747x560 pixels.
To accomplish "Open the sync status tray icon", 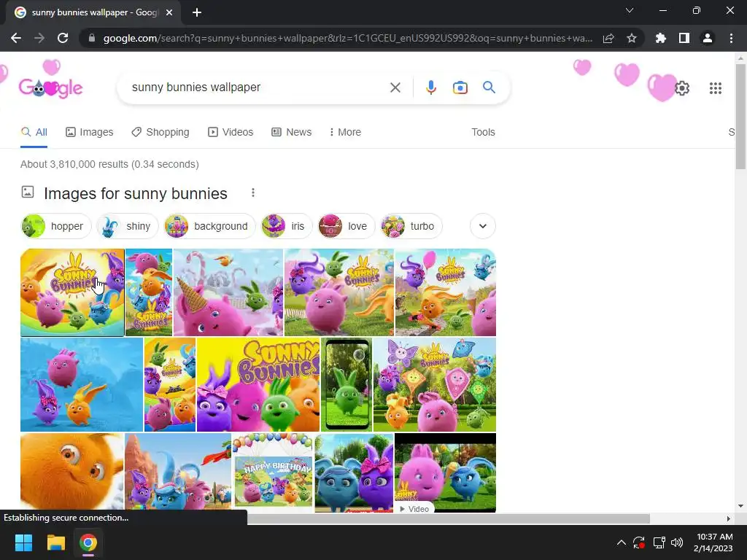I will click(639, 542).
